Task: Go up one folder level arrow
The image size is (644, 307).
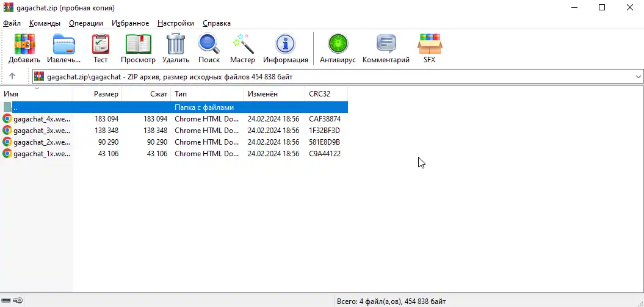Action: pyautogui.click(x=12, y=76)
